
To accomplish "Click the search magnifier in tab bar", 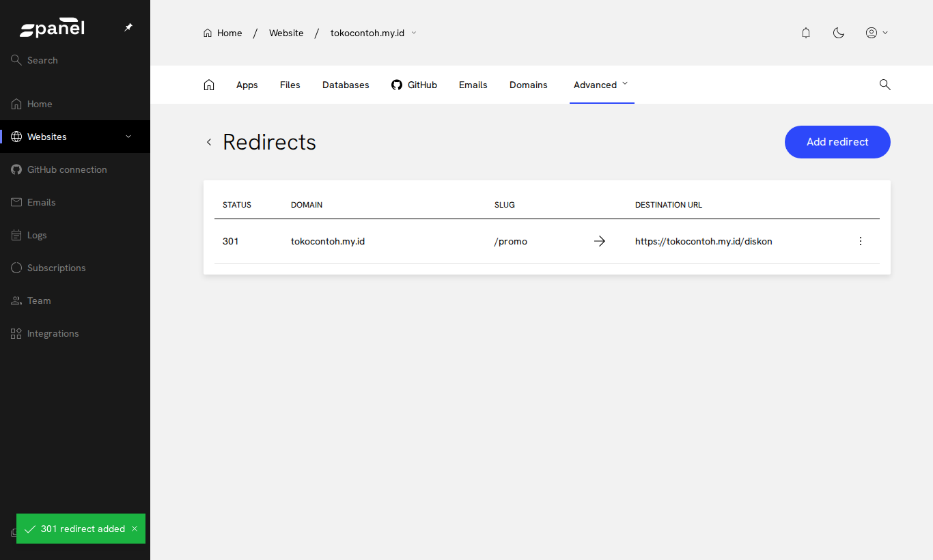I will [x=885, y=85].
